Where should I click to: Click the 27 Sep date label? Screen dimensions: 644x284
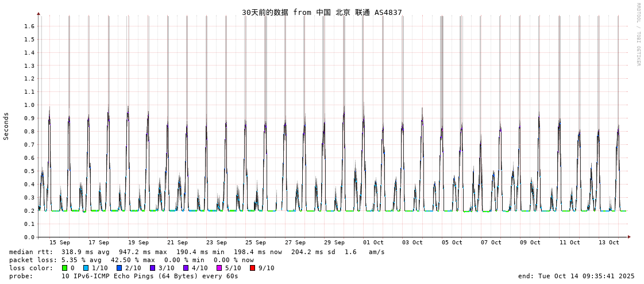(x=295, y=243)
